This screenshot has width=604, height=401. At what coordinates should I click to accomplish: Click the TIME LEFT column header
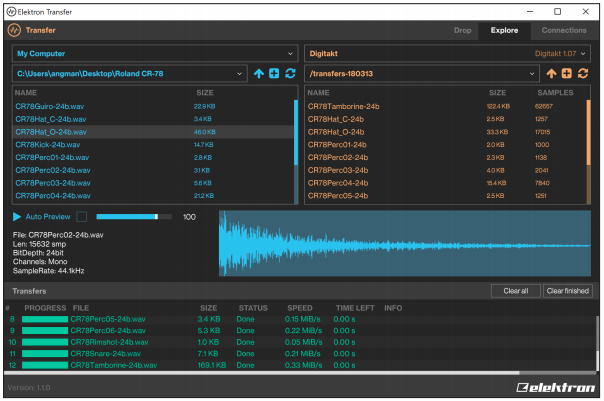(x=355, y=308)
